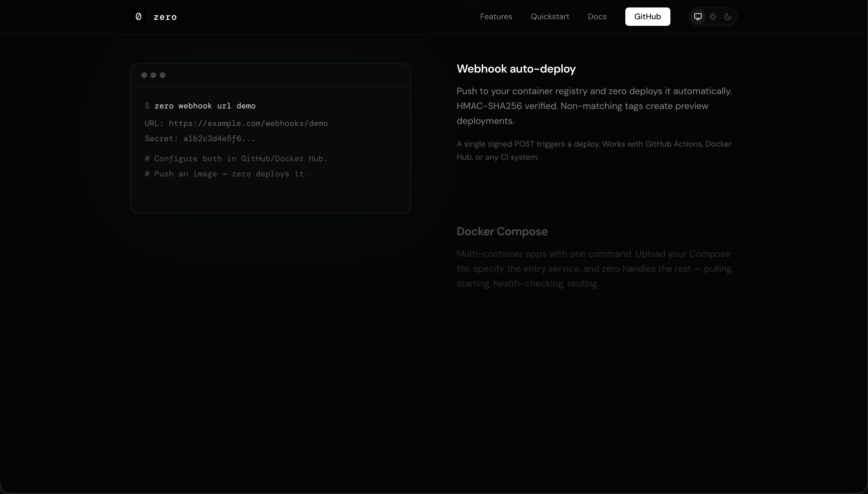Click the first terminal window dot
The height and width of the screenshot is (494, 868).
click(x=144, y=75)
